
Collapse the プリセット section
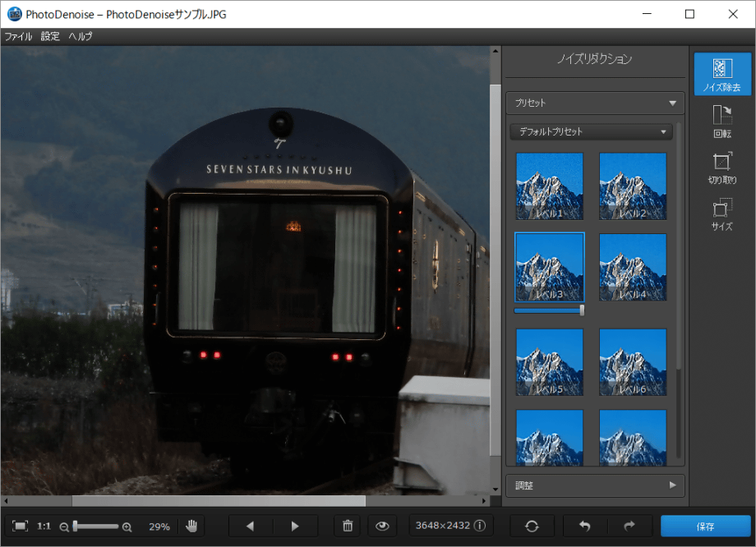tap(595, 103)
